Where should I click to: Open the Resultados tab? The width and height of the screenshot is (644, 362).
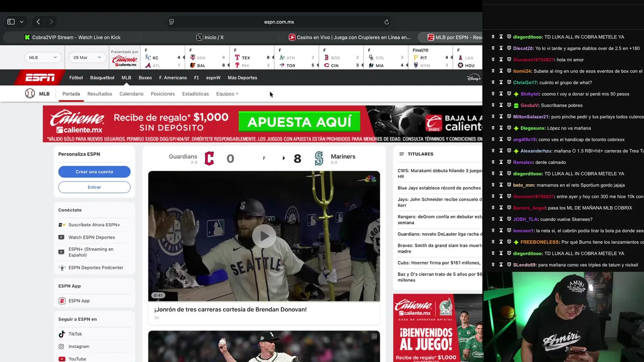pyautogui.click(x=100, y=94)
